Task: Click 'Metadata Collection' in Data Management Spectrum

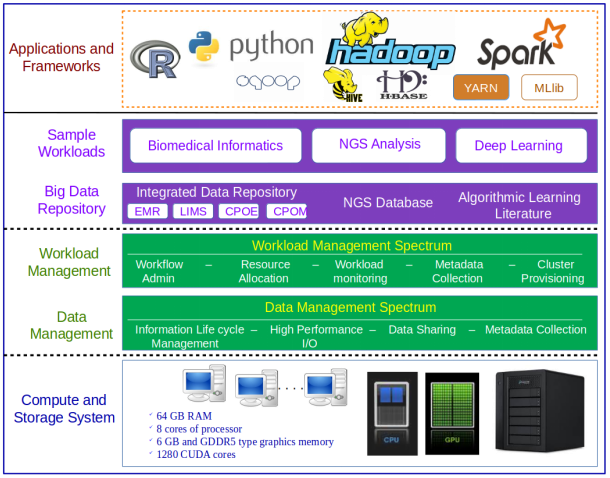Action: tap(536, 330)
